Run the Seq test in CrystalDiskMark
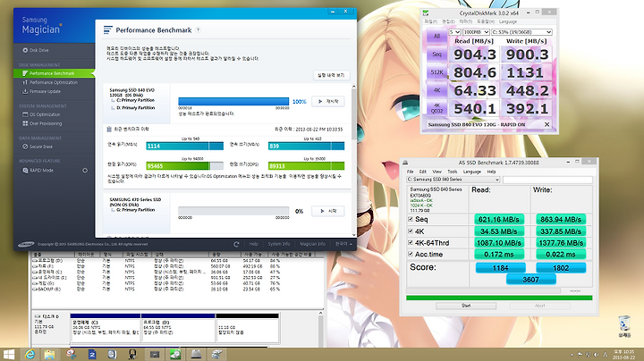 (x=437, y=55)
